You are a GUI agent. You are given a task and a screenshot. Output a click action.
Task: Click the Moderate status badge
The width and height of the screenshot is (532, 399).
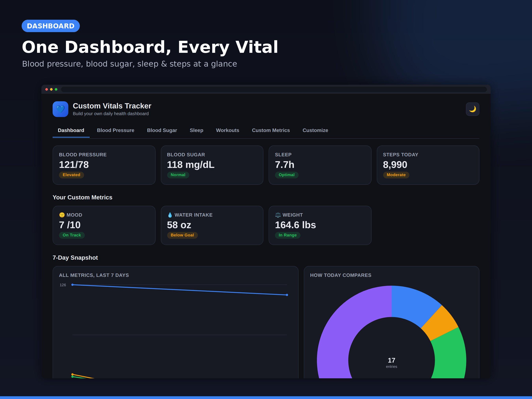[x=396, y=175]
